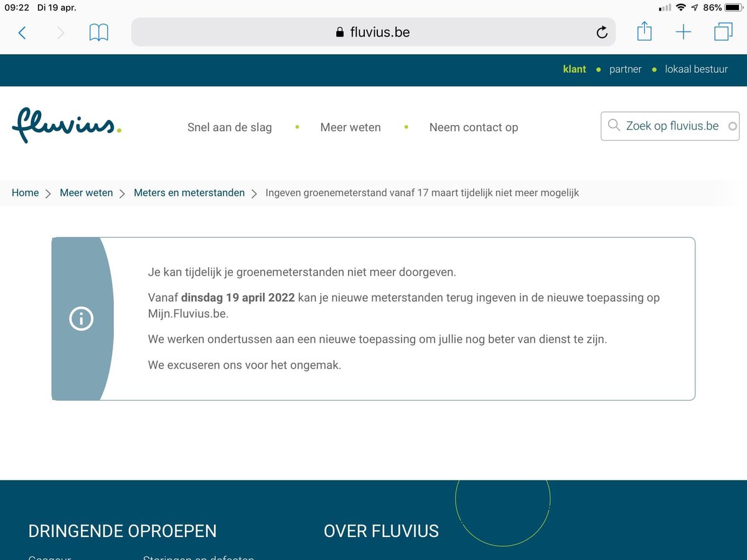Click the 'OVER FLUVIUS' footer heading
This screenshot has height=560, width=747.
(381, 531)
